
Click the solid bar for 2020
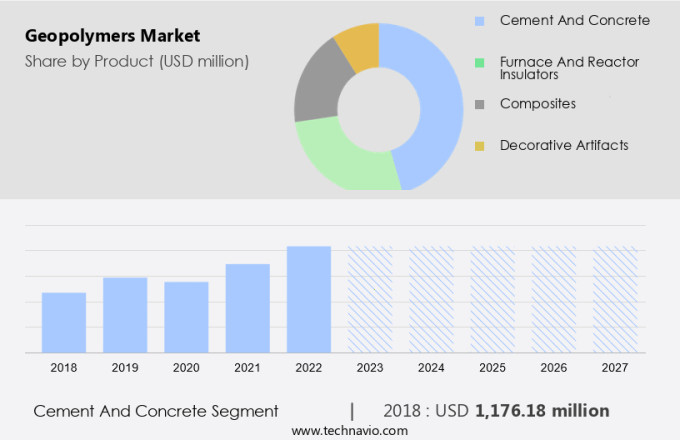[x=186, y=317]
